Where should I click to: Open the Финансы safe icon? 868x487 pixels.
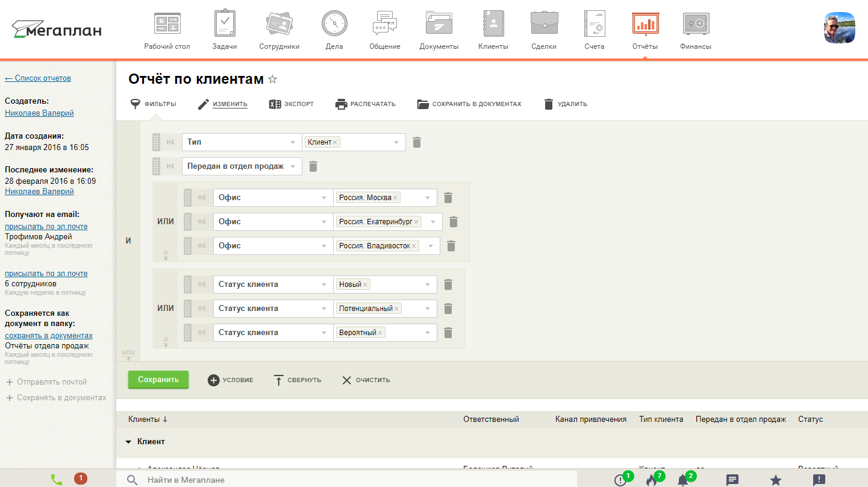[695, 24]
